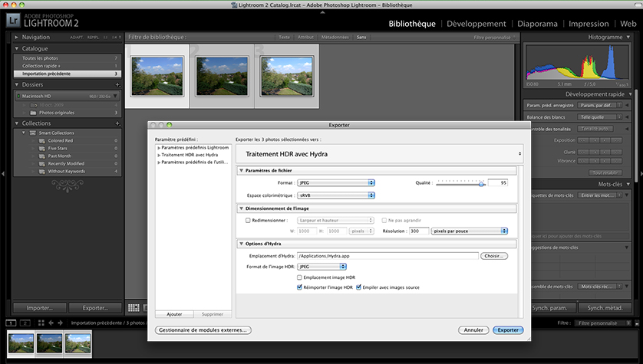This screenshot has width=643, height=364.
Task: Click the Past Month smart collection icon
Action: click(42, 156)
